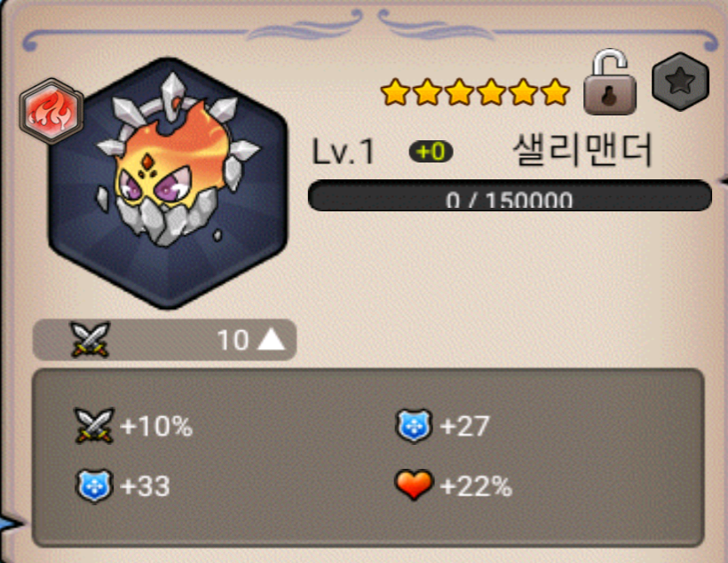
Task: Click the blue shield +33 stat icon
Action: pos(94,486)
